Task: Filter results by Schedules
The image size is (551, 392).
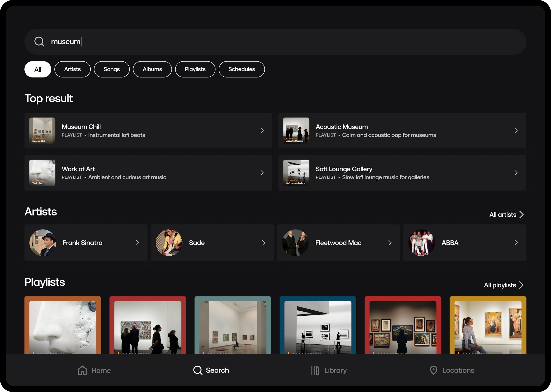Action: tap(241, 70)
